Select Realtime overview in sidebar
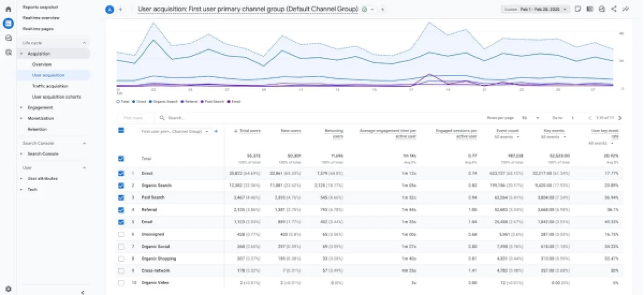This screenshot has width=644, height=295. 41,18
